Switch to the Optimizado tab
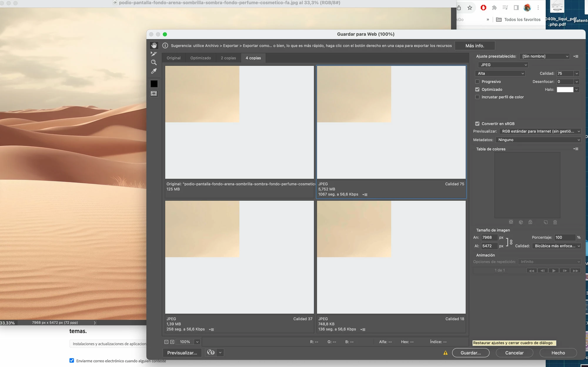 201,58
